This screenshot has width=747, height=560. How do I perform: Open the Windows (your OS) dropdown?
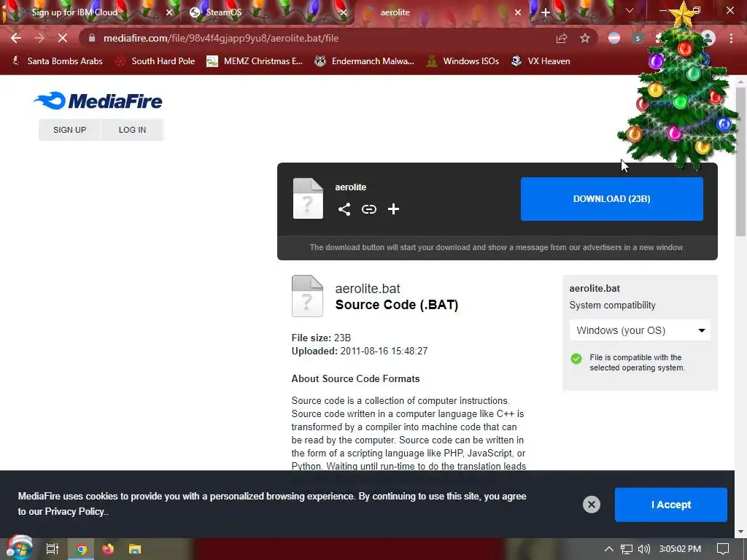pos(640,330)
